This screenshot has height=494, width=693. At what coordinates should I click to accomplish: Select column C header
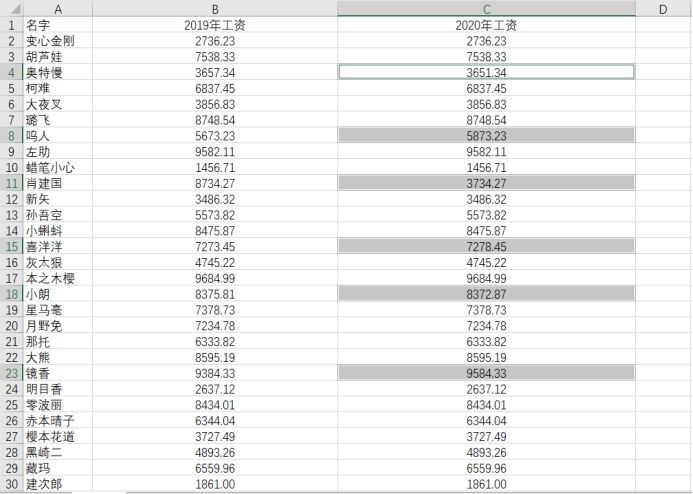pyautogui.click(x=486, y=8)
